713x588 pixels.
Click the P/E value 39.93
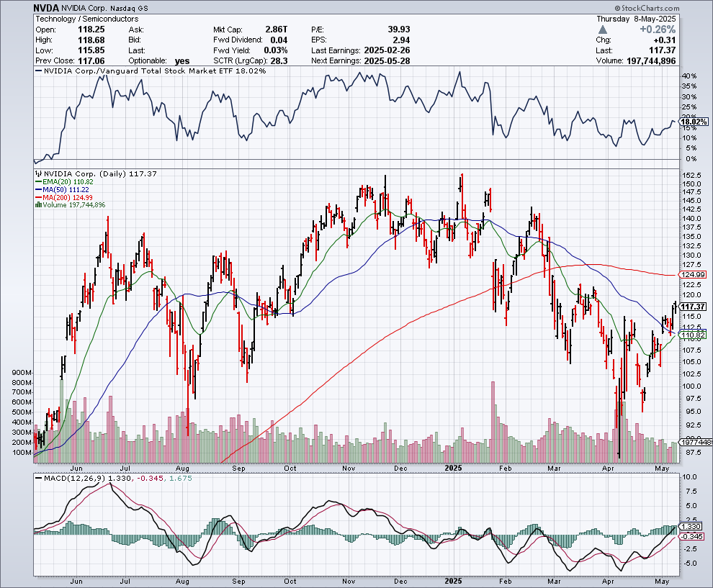(x=399, y=30)
